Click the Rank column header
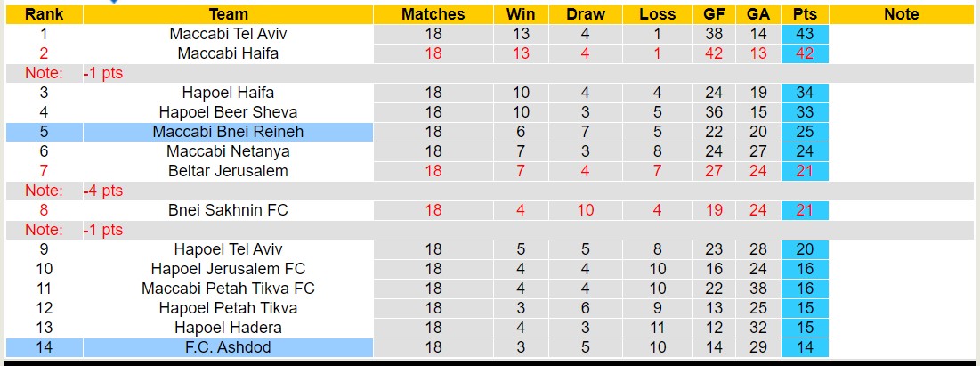This screenshot has width=980, height=366. pyautogui.click(x=43, y=14)
